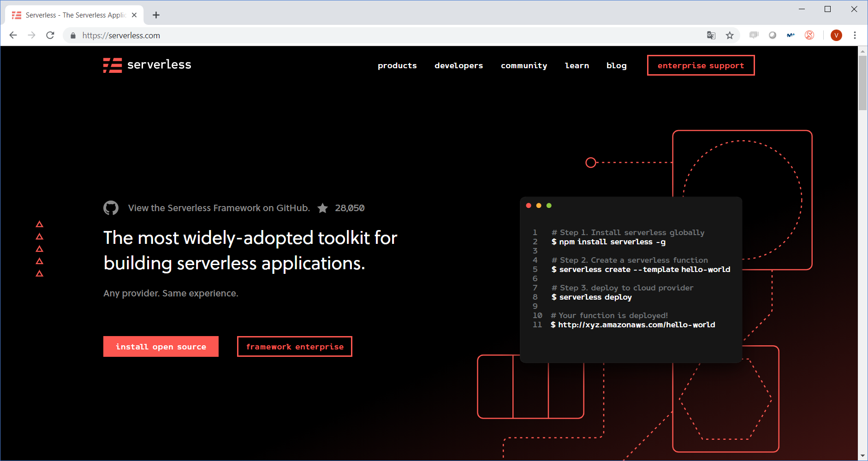
Task: Maximize the Chrome window
Action: coord(828,9)
